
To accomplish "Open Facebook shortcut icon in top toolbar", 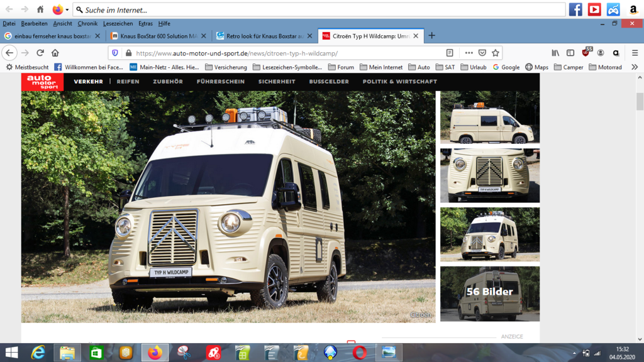I will [x=575, y=9].
